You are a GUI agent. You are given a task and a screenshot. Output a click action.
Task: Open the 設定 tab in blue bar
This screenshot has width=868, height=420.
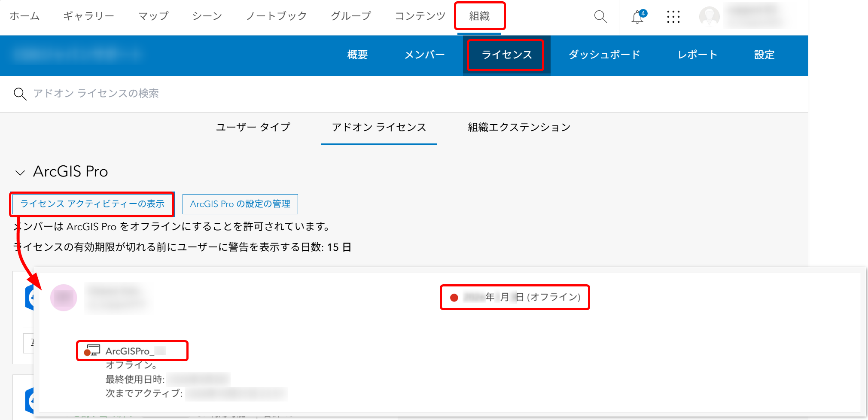(x=764, y=55)
